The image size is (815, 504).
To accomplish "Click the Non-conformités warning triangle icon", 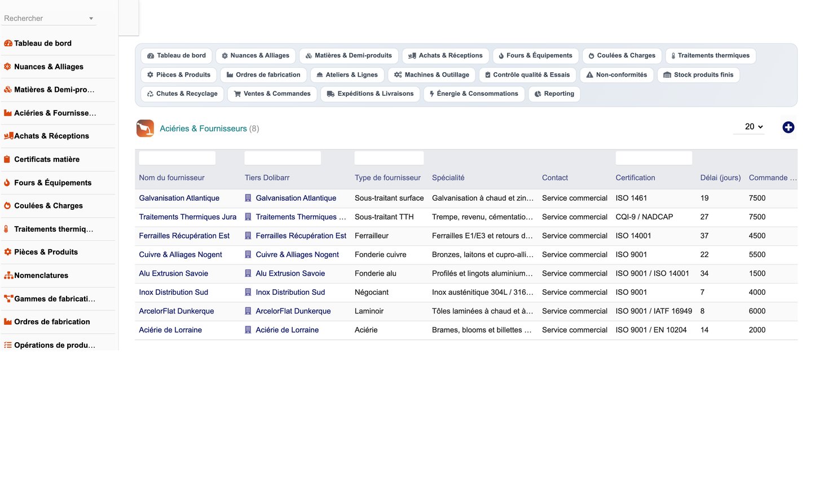I will coord(589,75).
